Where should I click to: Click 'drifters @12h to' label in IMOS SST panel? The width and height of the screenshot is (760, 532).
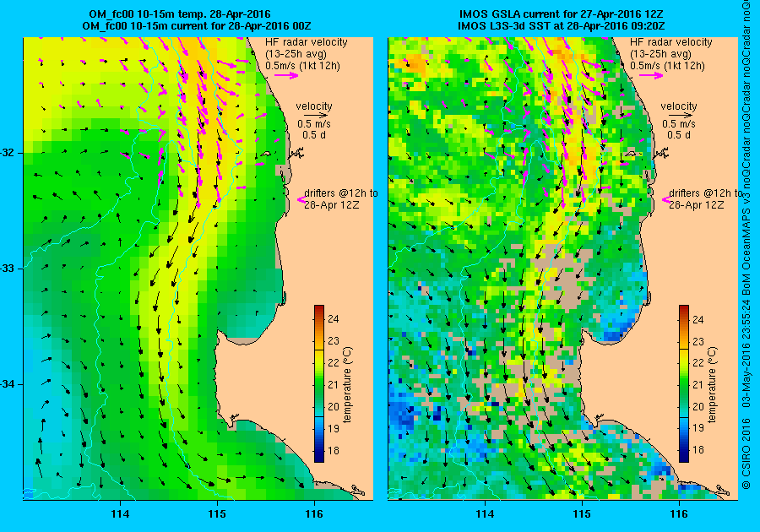[705, 193]
